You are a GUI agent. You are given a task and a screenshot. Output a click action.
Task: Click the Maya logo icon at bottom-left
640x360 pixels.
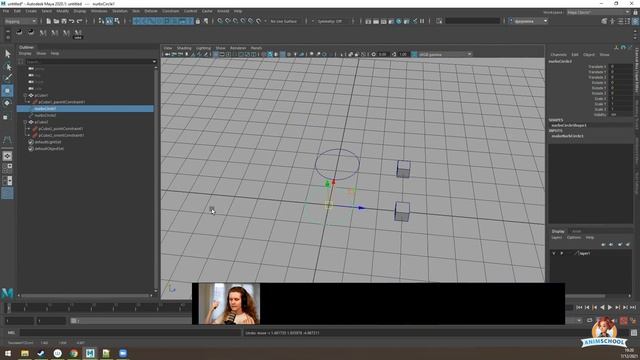[x=7, y=292]
